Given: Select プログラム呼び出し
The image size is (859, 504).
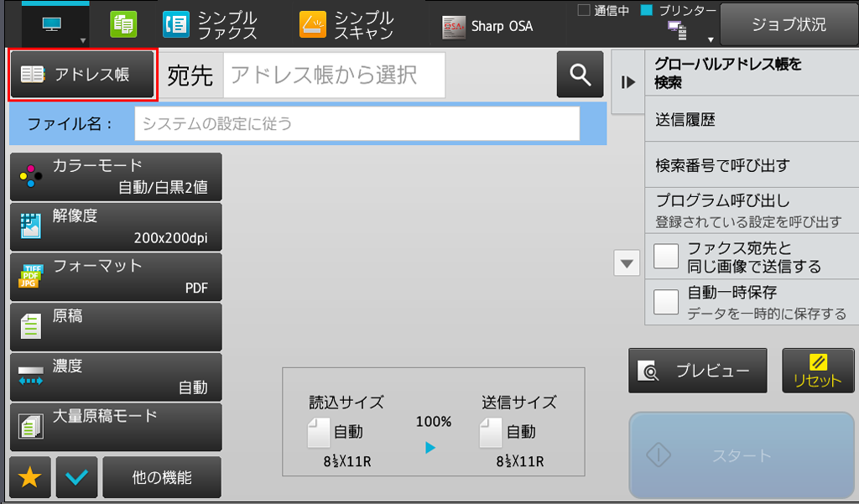Looking at the screenshot, I should coord(752,211).
